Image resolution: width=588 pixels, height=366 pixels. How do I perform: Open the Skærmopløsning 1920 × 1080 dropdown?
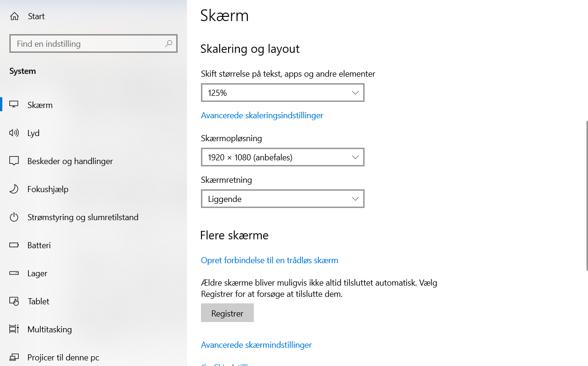282,157
